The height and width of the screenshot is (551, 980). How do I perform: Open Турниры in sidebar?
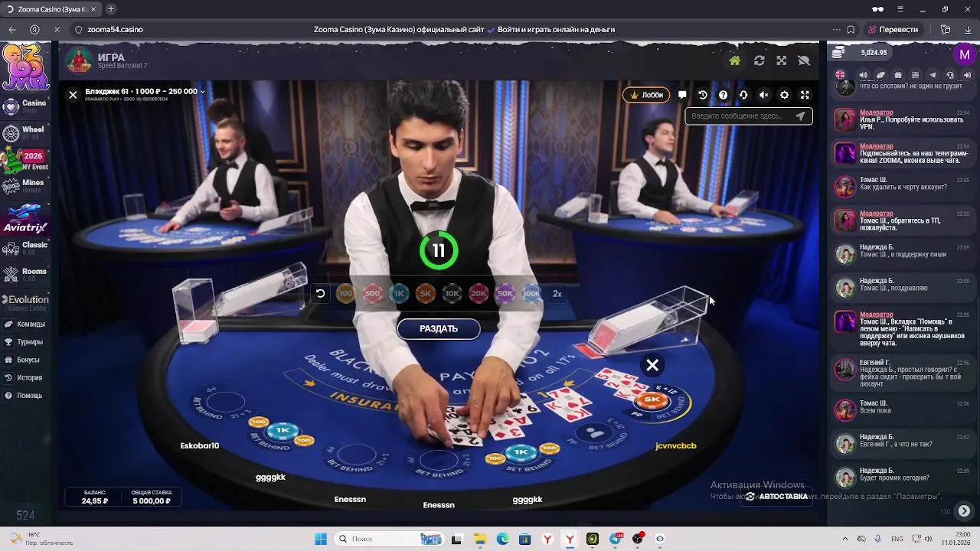click(24, 342)
